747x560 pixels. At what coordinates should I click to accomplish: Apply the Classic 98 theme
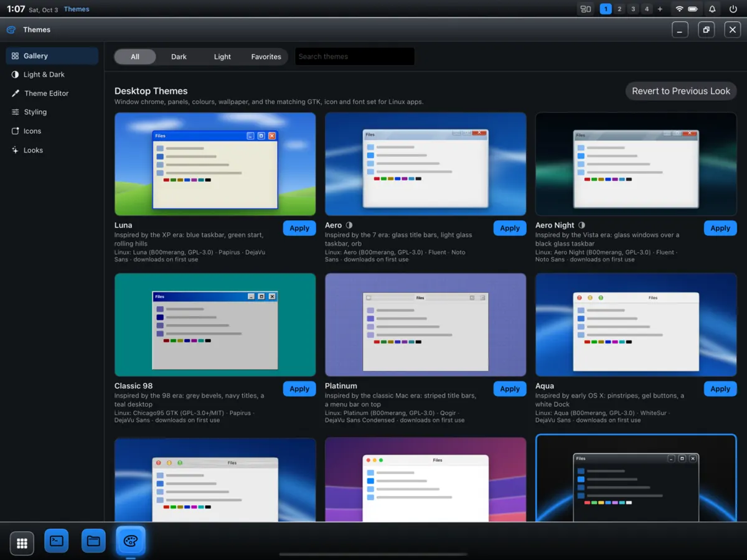pos(299,389)
